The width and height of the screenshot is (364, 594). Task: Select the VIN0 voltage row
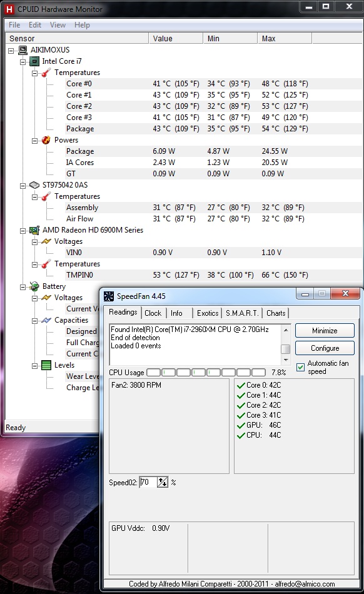click(214, 253)
